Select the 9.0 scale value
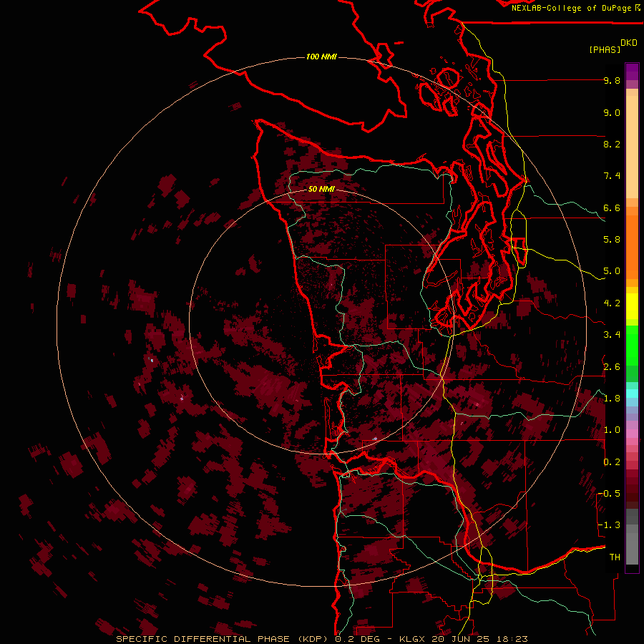The height and width of the screenshot is (644, 644). point(612,112)
